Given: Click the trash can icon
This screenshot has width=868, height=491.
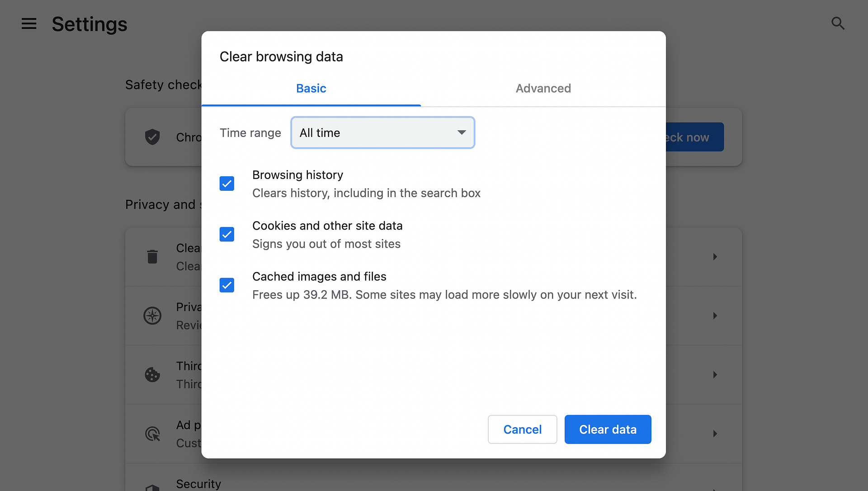Looking at the screenshot, I should tap(152, 256).
